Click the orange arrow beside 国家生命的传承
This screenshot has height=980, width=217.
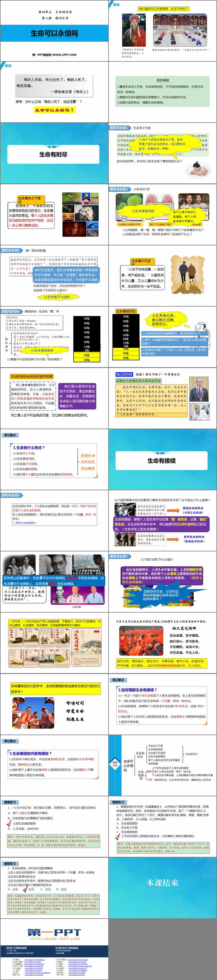click(173, 510)
